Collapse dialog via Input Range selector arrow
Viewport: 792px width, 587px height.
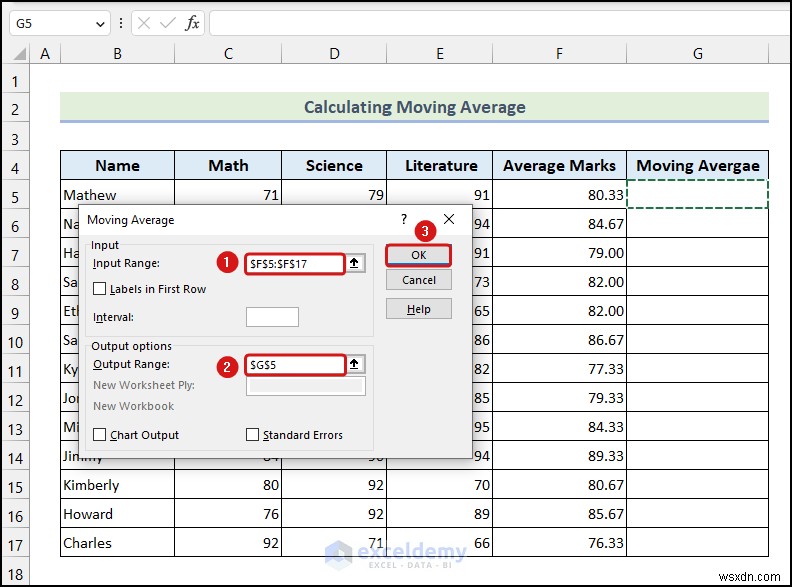point(355,263)
